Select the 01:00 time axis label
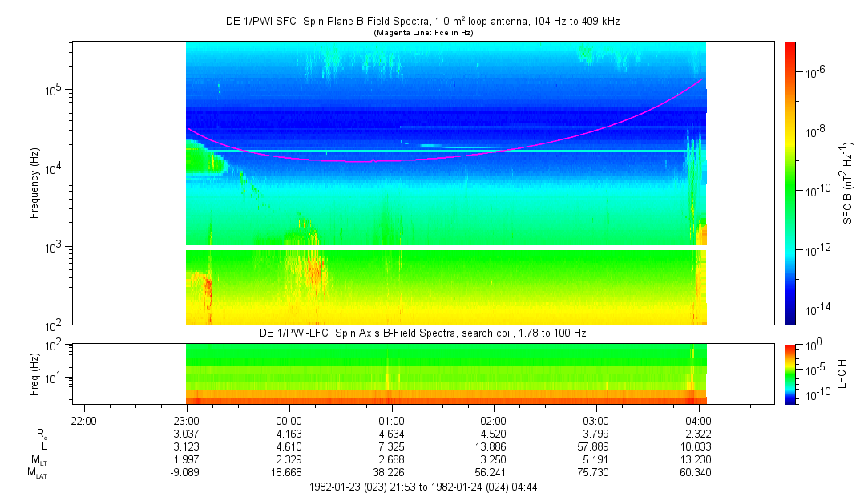 click(x=391, y=420)
